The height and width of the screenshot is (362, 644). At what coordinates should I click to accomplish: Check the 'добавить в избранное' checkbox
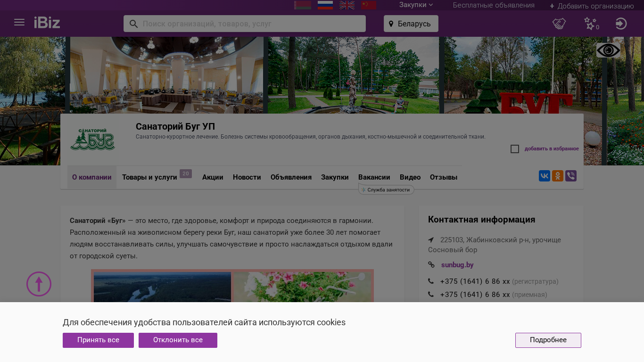pos(515,149)
